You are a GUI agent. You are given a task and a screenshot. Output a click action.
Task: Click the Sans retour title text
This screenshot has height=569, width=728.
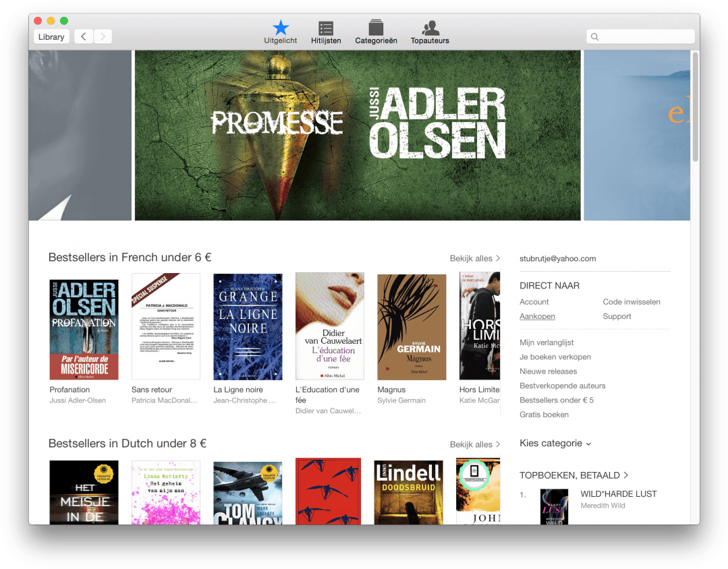pyautogui.click(x=152, y=390)
